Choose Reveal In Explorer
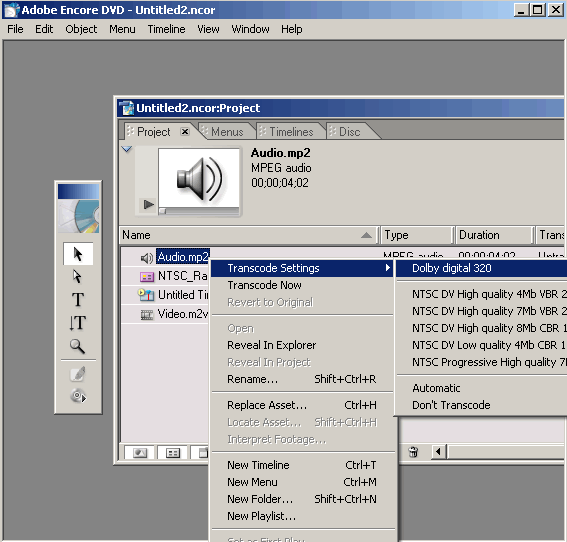The height and width of the screenshot is (542, 567). point(302,345)
